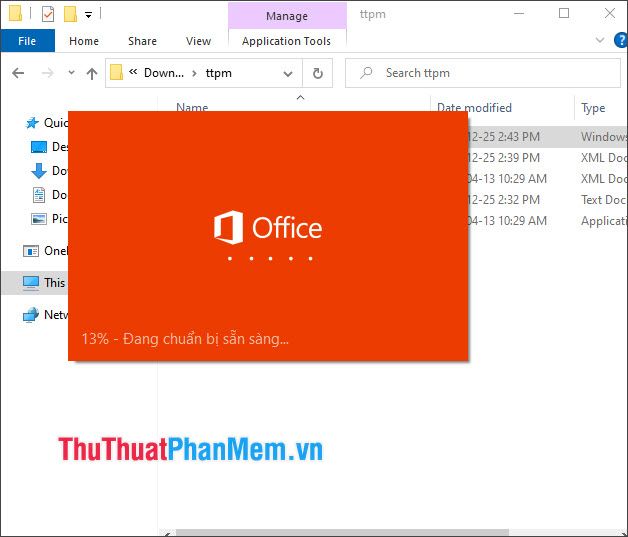Select the Application Tools tab
This screenshot has height=537, width=628.
[x=286, y=41]
